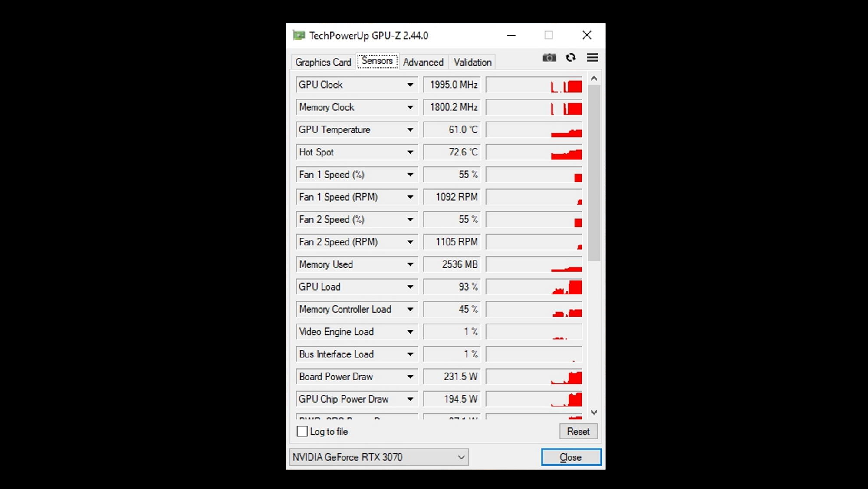Open the NVIDIA GeForce RTX 3070 selector
The width and height of the screenshot is (868, 489).
tap(378, 457)
